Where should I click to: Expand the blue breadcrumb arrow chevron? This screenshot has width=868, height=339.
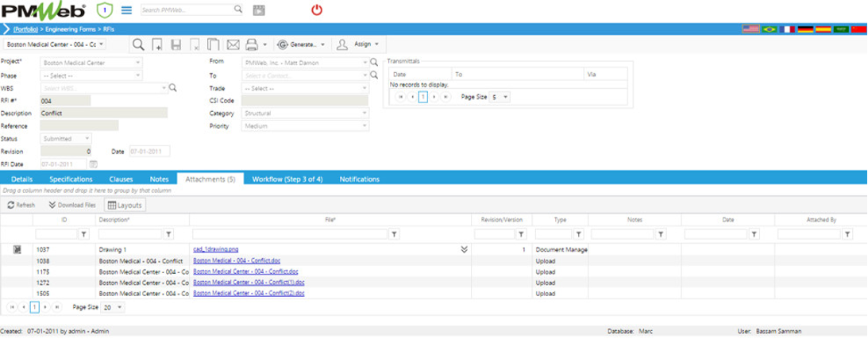point(6,29)
